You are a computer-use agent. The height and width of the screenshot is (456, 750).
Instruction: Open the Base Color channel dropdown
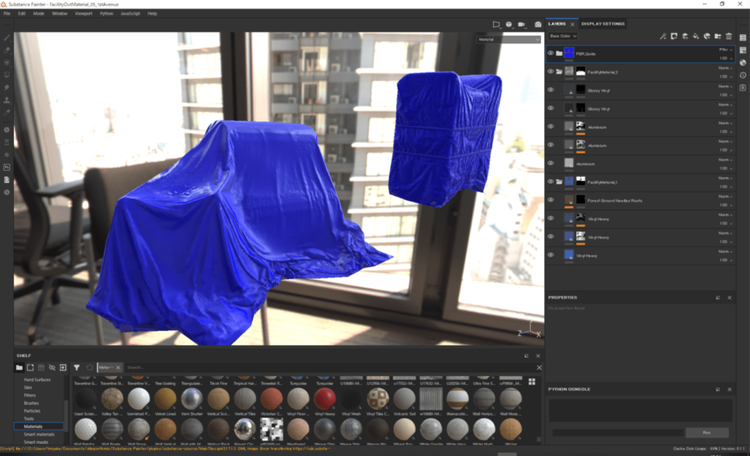tap(562, 36)
